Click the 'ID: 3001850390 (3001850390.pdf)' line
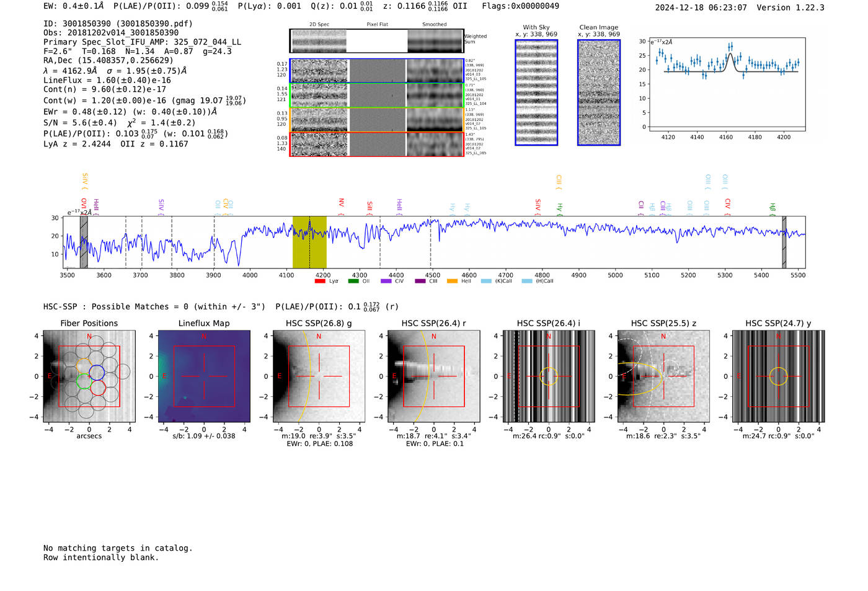868x591 pixels. (118, 24)
